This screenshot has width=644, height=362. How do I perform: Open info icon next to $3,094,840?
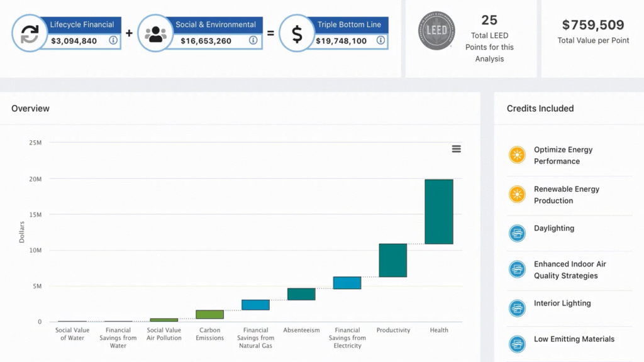pos(113,40)
